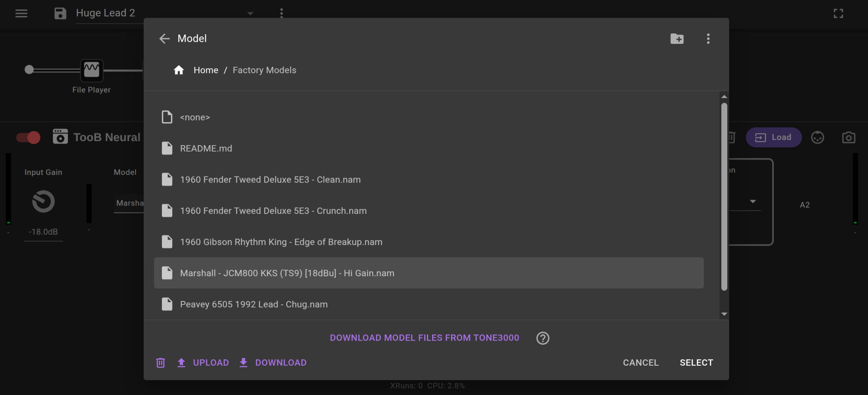Enter fullscreen mode
The height and width of the screenshot is (395, 868).
[838, 13]
